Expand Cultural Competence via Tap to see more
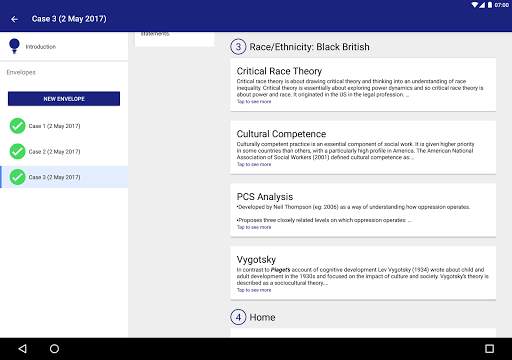 point(254,164)
